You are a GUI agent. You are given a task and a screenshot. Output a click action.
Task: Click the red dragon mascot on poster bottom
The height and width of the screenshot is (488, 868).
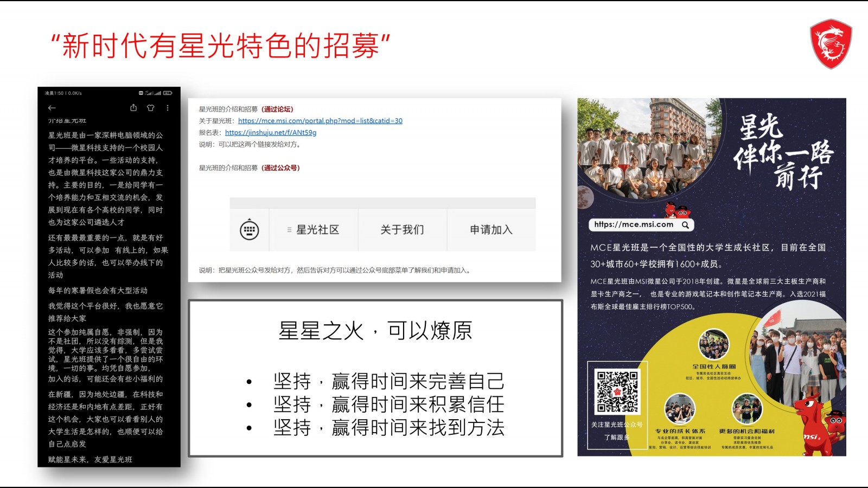click(x=817, y=426)
